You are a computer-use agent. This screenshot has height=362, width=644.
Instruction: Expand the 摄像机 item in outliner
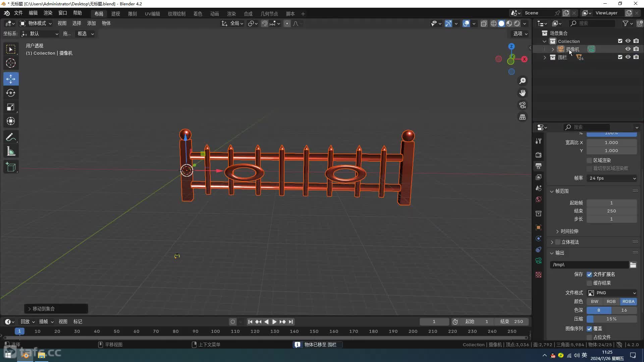[553, 49]
